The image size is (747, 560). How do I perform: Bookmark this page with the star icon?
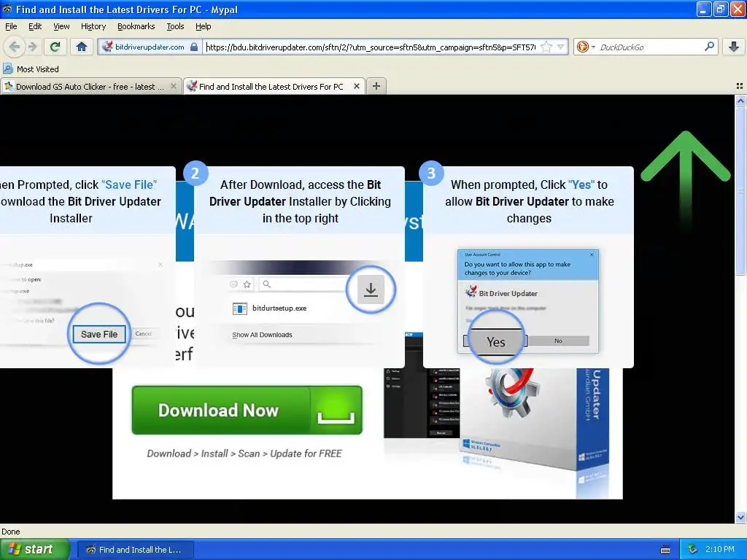tap(546, 47)
